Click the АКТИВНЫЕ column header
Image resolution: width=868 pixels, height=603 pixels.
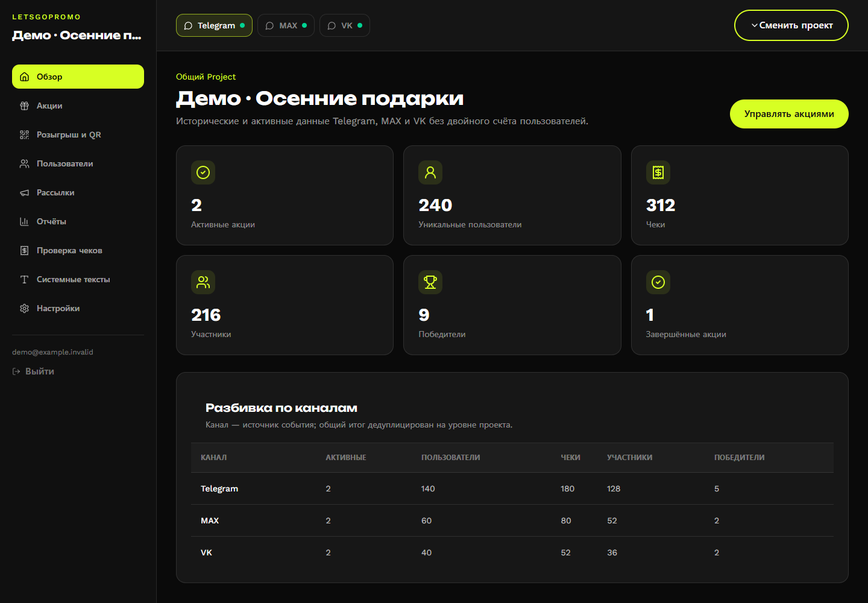(346, 458)
